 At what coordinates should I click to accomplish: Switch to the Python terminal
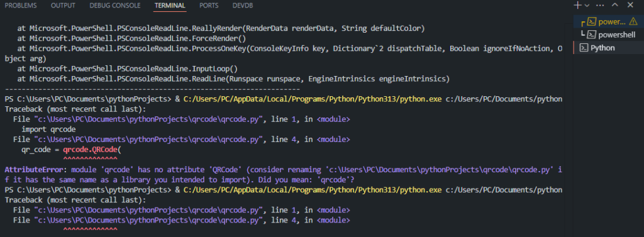(x=609, y=48)
